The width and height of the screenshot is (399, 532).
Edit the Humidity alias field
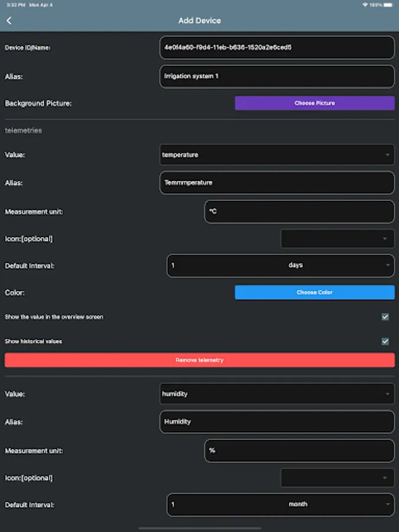pos(277,421)
